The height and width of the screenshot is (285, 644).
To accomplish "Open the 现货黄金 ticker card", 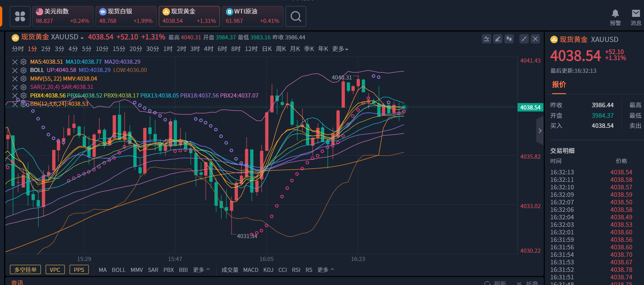I will (189, 16).
